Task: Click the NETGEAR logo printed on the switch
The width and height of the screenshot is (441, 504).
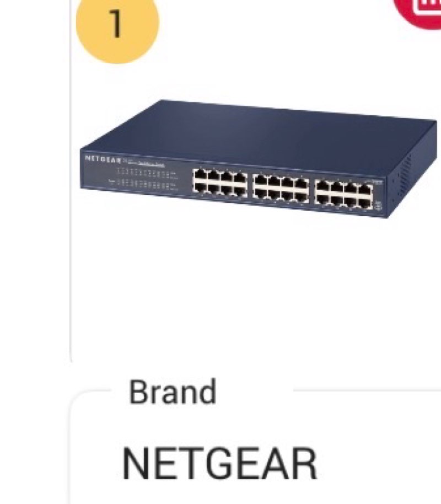Action: pyautogui.click(x=103, y=159)
